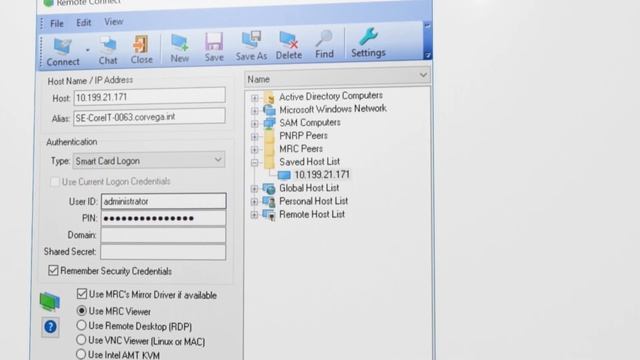Screen dimensions: 640x360
Task: Select PNRP Peers in the tree
Action: click(x=303, y=136)
